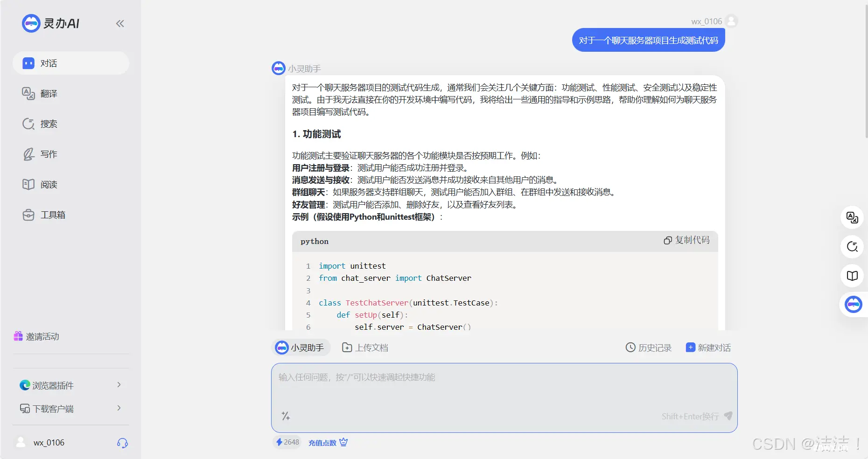Viewport: 868px width, 459px height.
Task: Open the 对话 section
Action: coord(71,63)
